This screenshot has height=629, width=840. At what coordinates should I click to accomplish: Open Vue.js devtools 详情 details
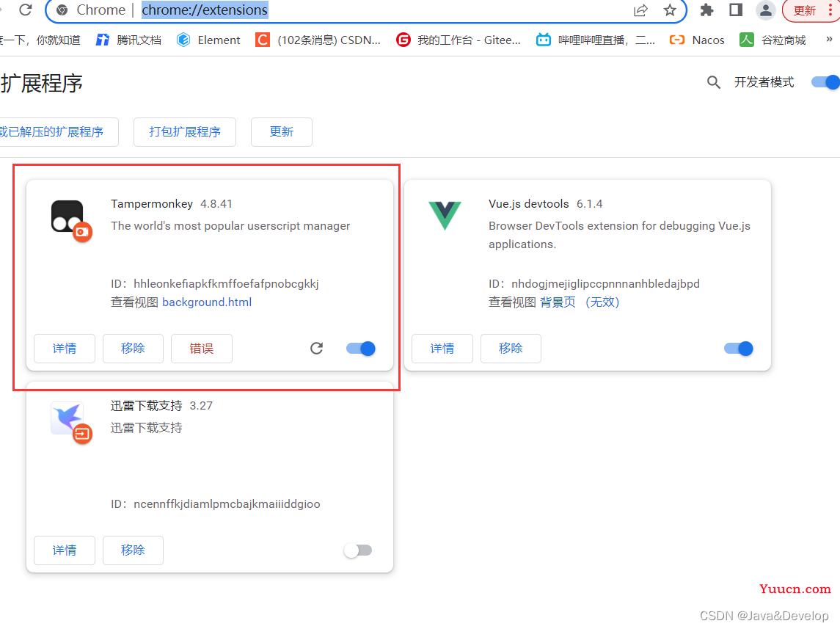(442, 349)
